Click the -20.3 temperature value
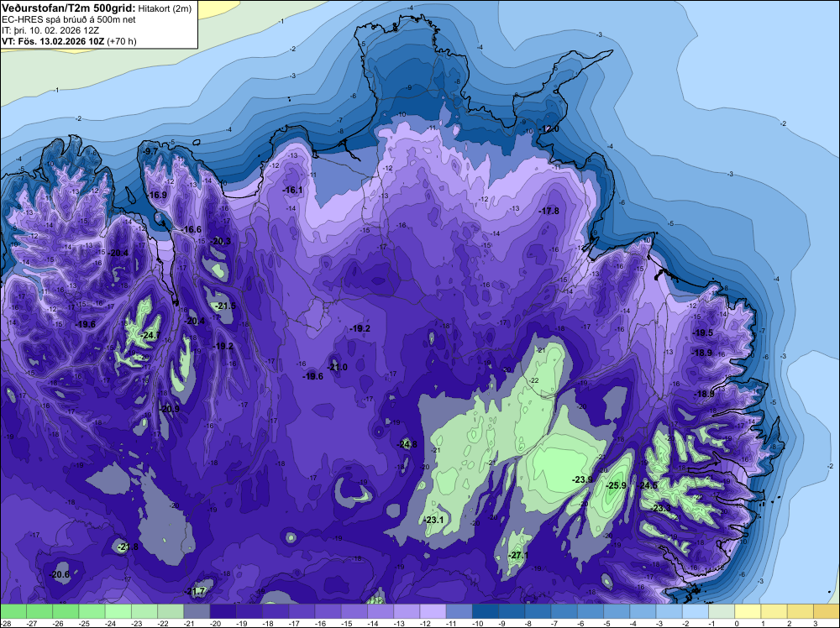The height and width of the screenshot is (628, 840). tap(221, 242)
